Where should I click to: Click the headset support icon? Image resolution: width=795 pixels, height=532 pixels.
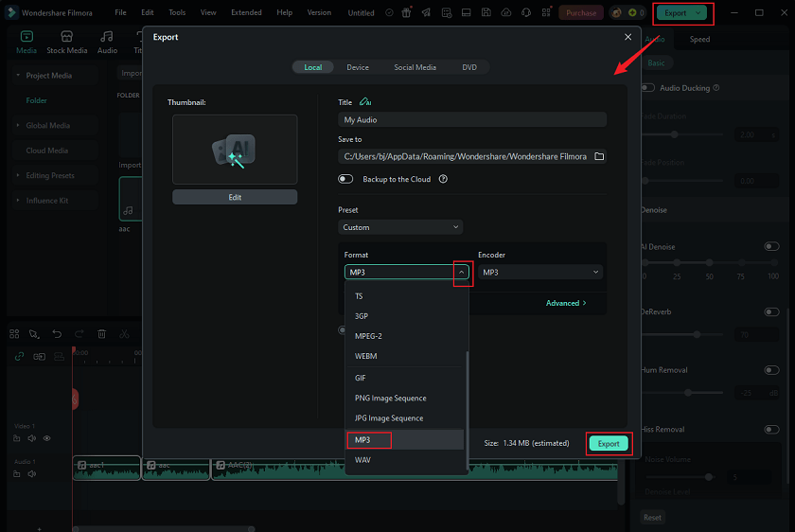coord(526,12)
